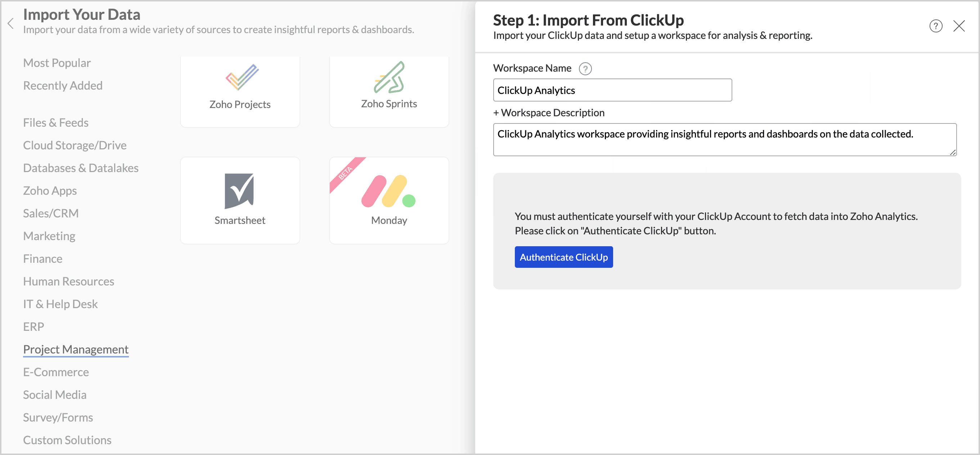Image resolution: width=980 pixels, height=455 pixels.
Task: Select the Monday logo icon
Action: coord(388,191)
